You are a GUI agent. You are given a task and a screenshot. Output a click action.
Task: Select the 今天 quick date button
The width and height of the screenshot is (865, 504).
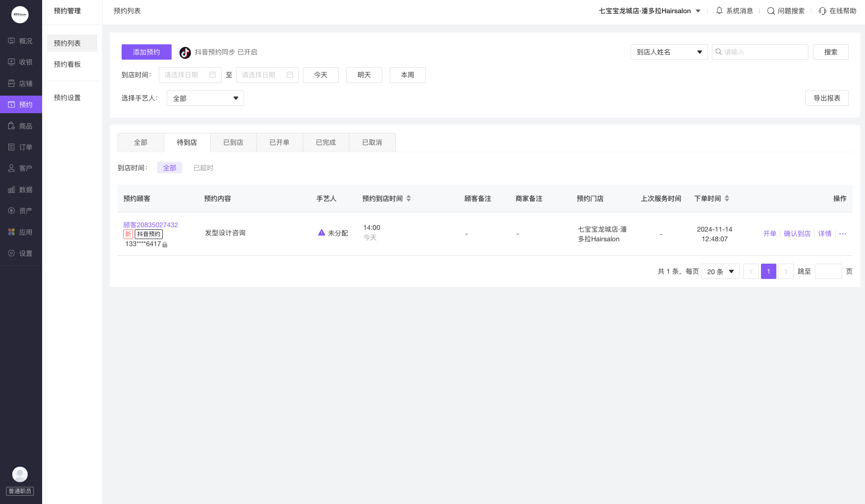click(x=321, y=75)
